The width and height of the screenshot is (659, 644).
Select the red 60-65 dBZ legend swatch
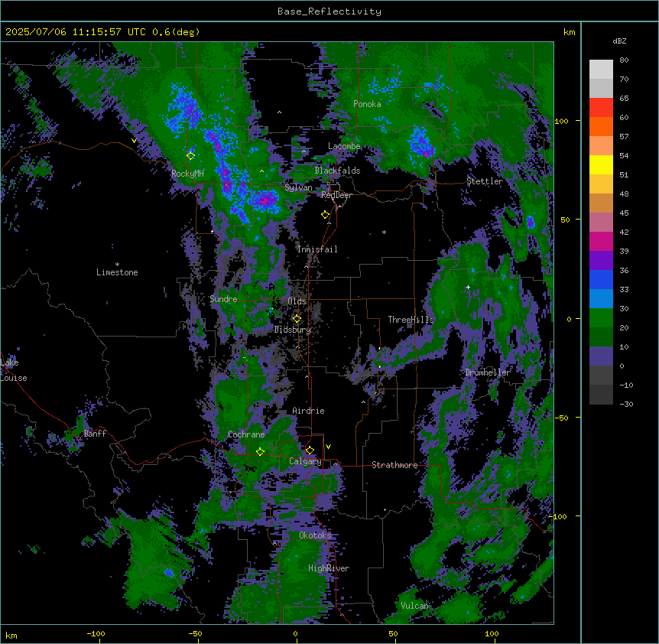click(x=601, y=107)
